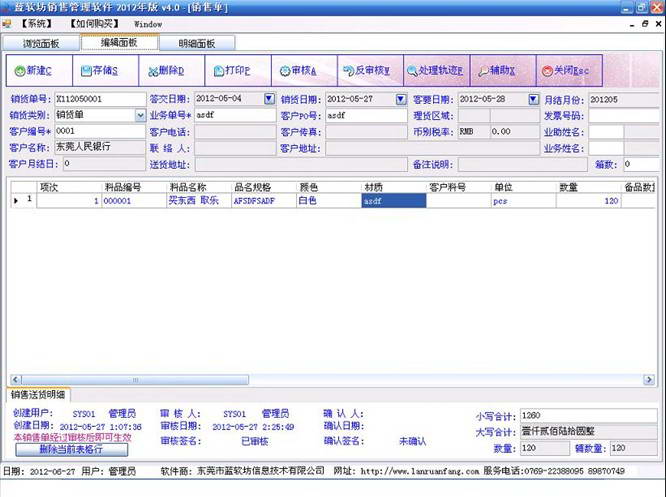Expand the 销货日期 date picker arrow
This screenshot has height=497, width=666.
401,99
